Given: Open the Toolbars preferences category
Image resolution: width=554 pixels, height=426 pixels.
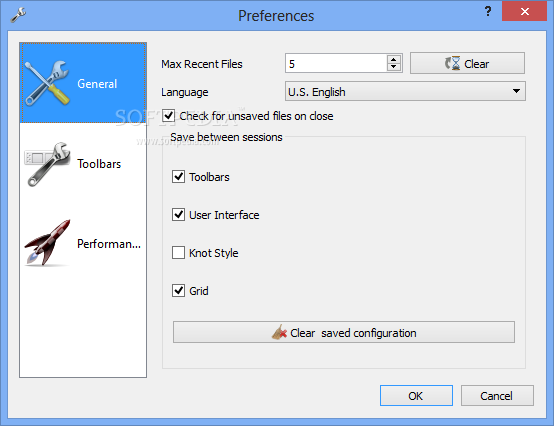Looking at the screenshot, I should 83,164.
